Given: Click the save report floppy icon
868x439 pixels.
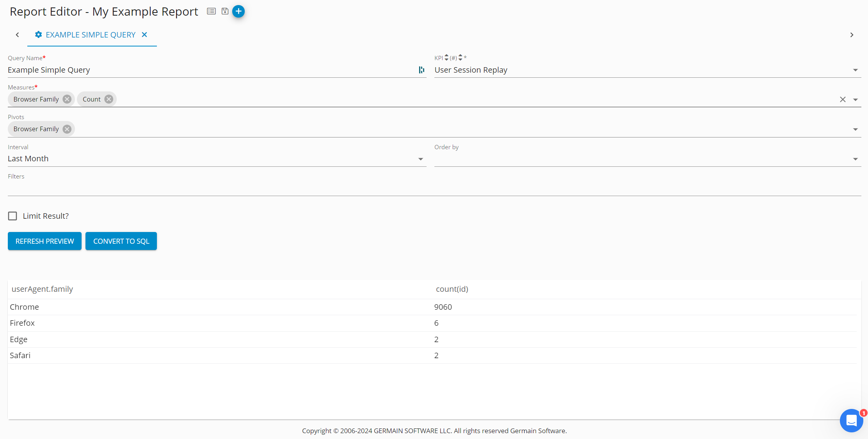Looking at the screenshot, I should coord(225,11).
